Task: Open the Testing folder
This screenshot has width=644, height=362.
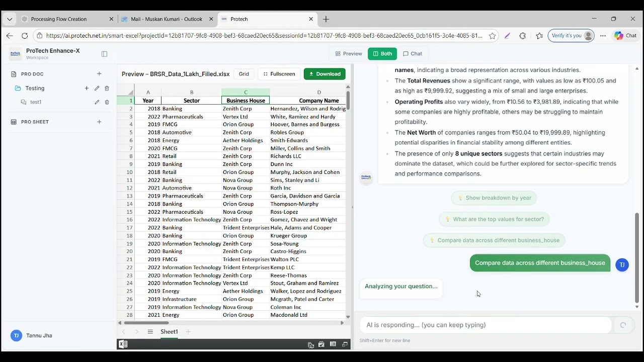Action: 35,88
